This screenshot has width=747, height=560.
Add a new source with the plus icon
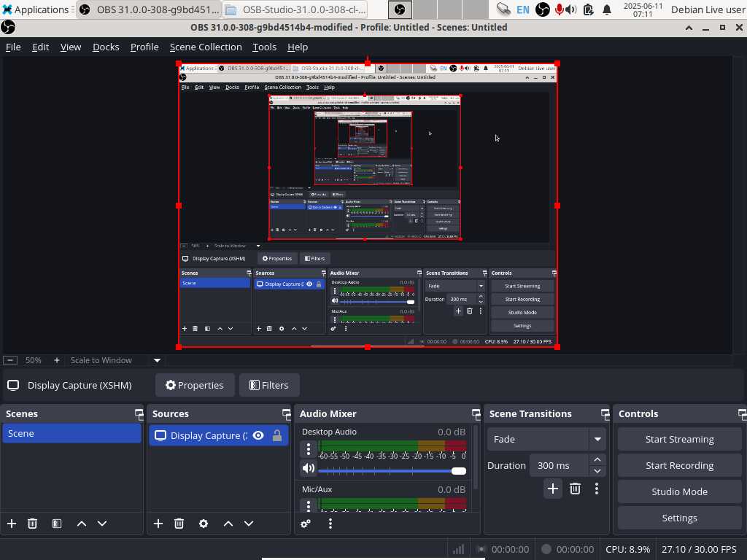pos(158,524)
